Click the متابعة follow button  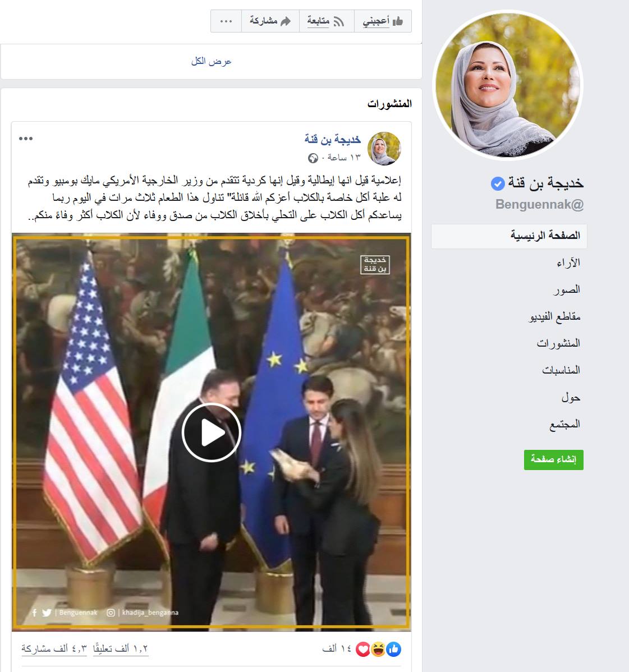pos(327,21)
